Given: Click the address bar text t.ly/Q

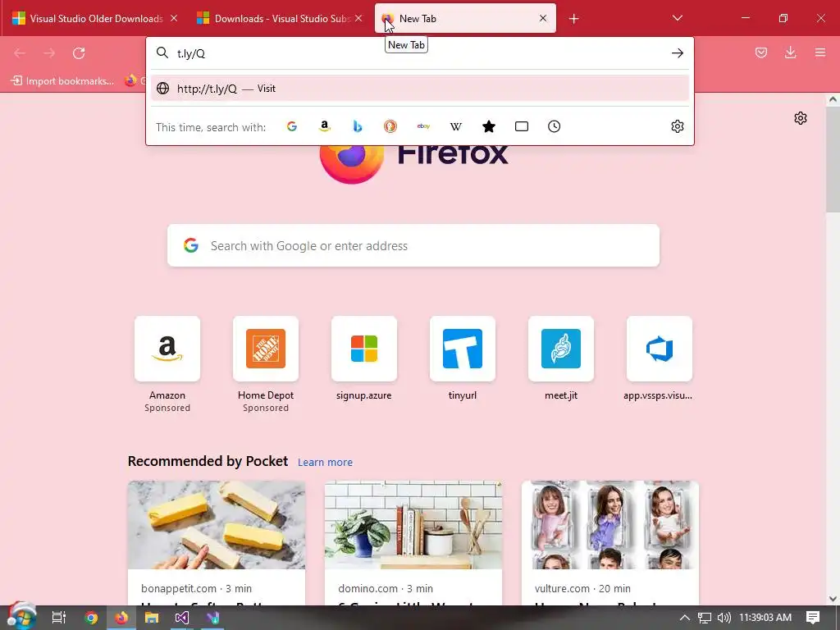Looking at the screenshot, I should (x=191, y=53).
